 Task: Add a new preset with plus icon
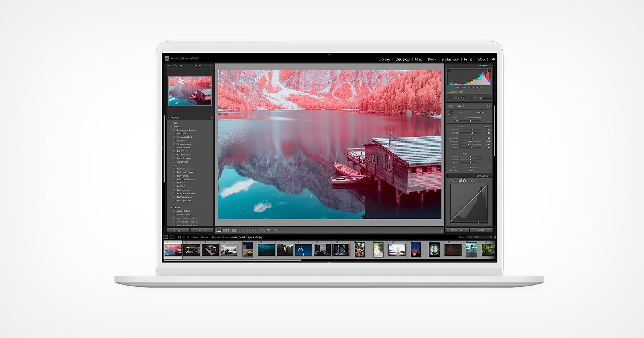pos(211,117)
